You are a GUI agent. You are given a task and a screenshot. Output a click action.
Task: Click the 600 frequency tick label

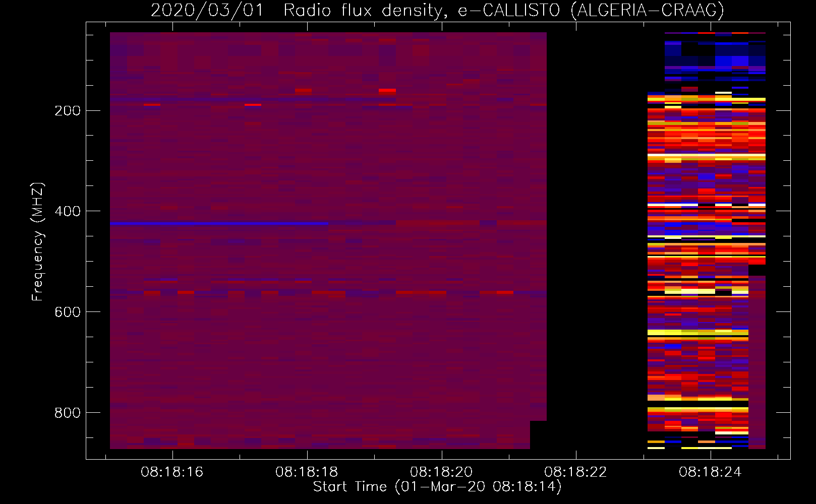click(68, 312)
